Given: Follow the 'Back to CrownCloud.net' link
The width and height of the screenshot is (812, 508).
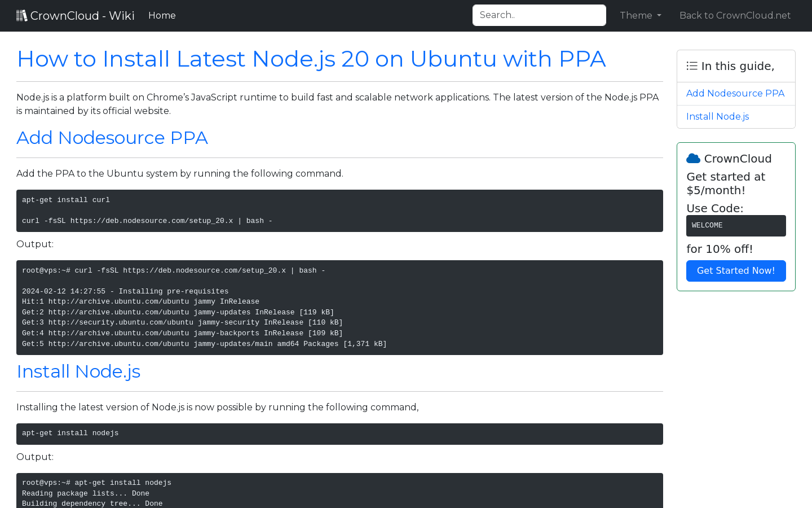Looking at the screenshot, I should click(x=735, y=15).
